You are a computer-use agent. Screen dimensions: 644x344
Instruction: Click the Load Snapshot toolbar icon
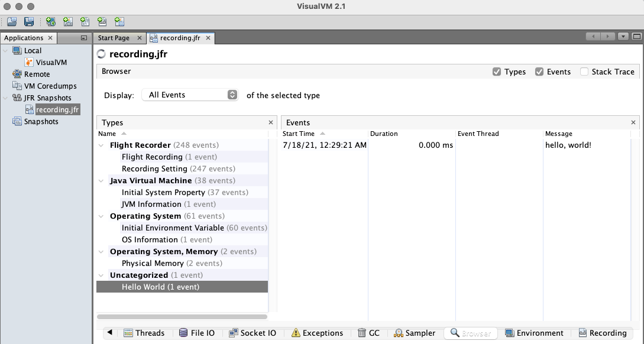(11, 21)
